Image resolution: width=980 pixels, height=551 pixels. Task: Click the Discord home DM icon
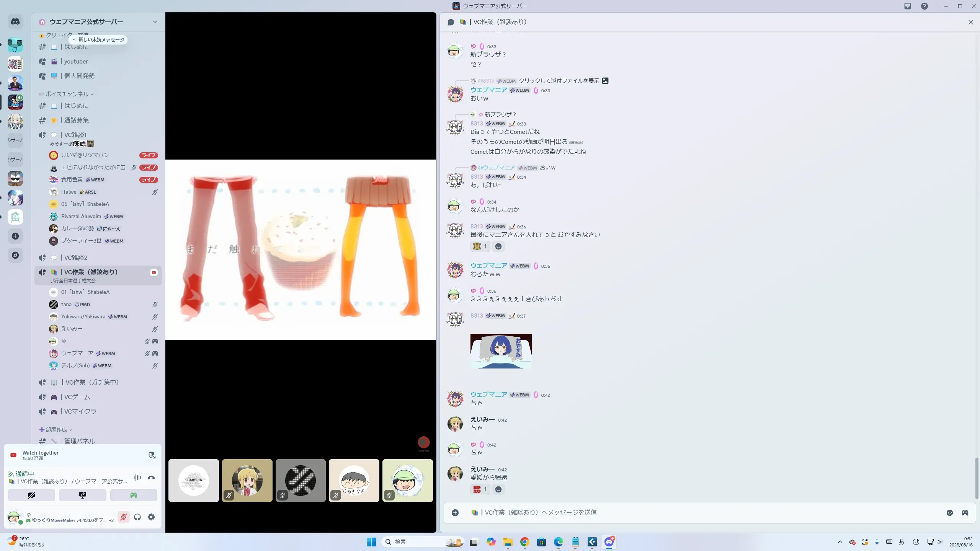(15, 22)
